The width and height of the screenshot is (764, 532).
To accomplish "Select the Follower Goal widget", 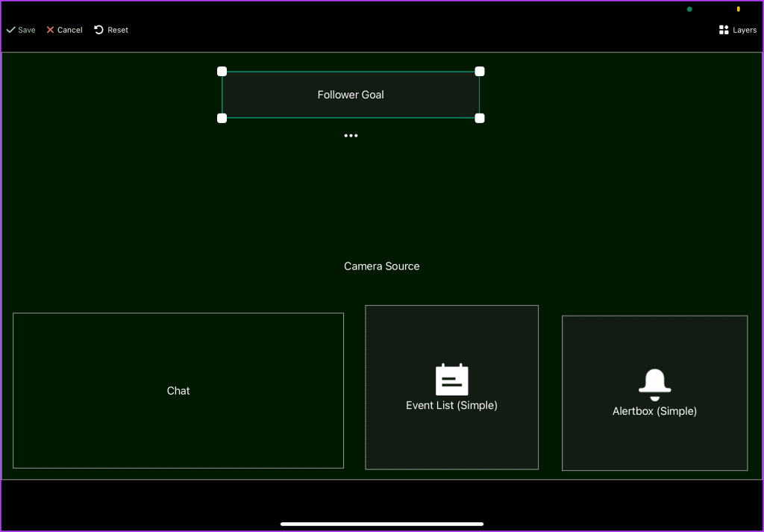I will tap(351, 95).
